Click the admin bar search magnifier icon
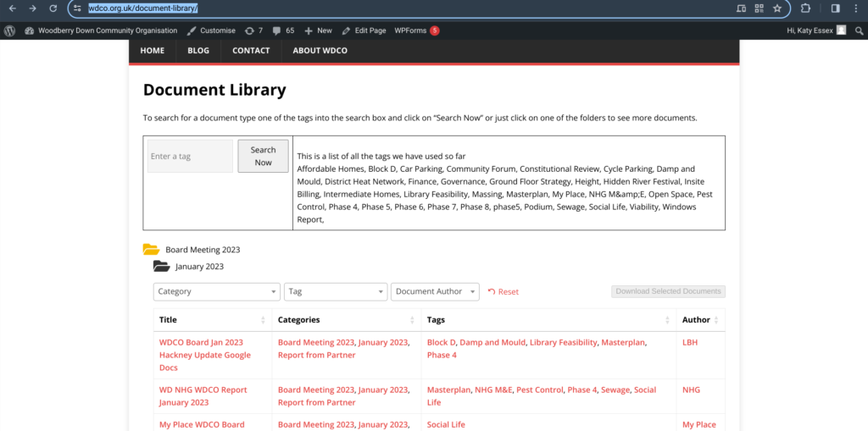This screenshot has height=431, width=868. [859, 30]
